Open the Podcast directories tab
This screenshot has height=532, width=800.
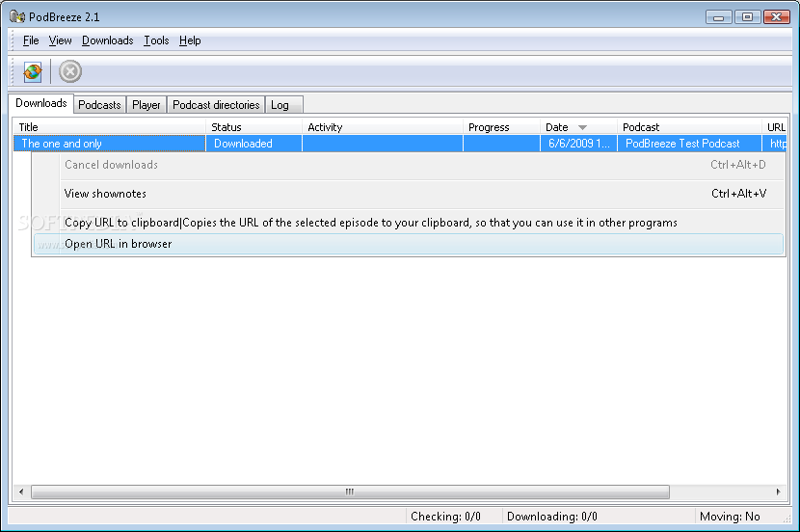pyautogui.click(x=216, y=105)
